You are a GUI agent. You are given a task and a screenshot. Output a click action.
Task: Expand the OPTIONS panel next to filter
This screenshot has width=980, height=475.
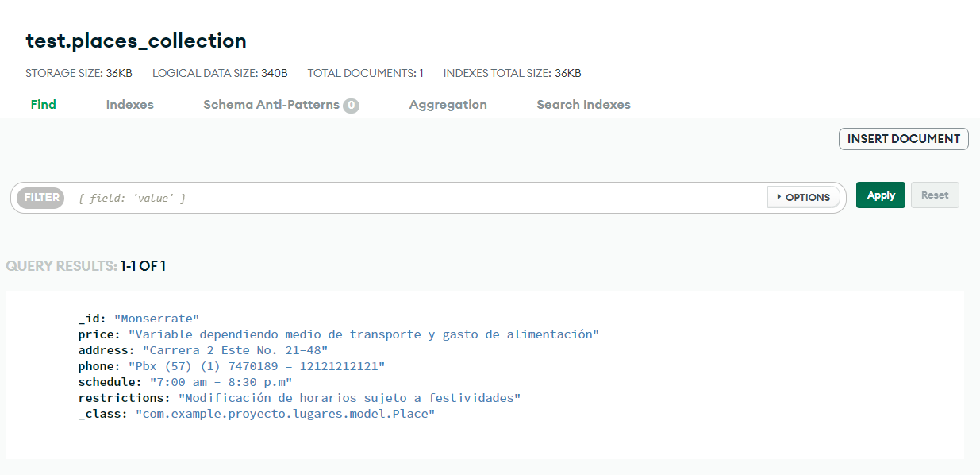804,196
